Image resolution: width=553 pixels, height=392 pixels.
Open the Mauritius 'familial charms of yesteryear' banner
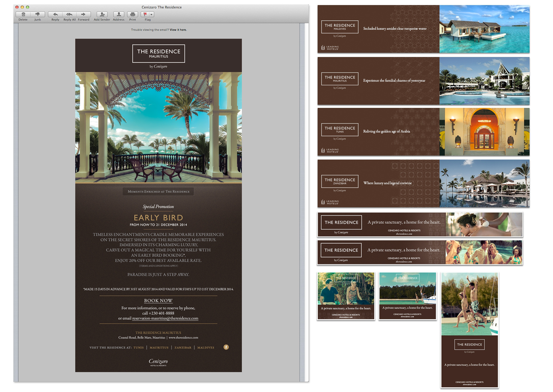(x=423, y=81)
